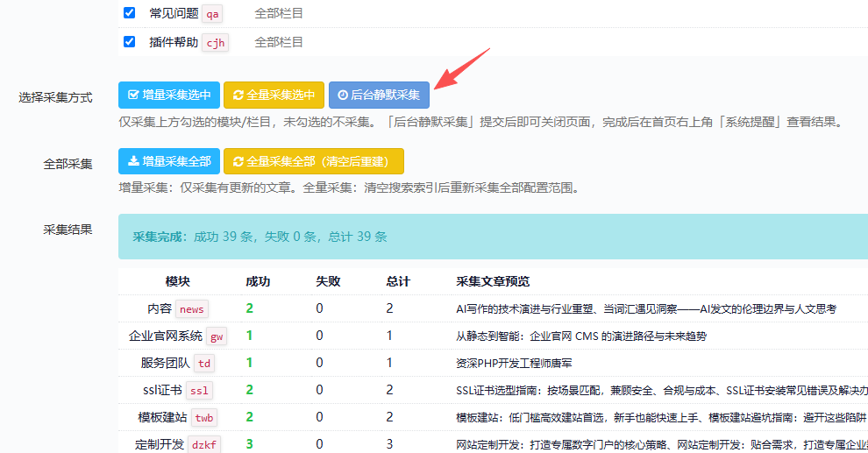Click success count 1 in 企业官网系统 row

pos(249,336)
